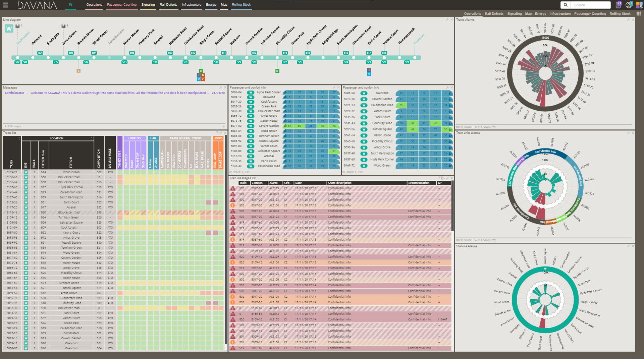The height and width of the screenshot is (359, 644).
Task: Click train marker 504 on line diagram
Action: [x=40, y=53]
